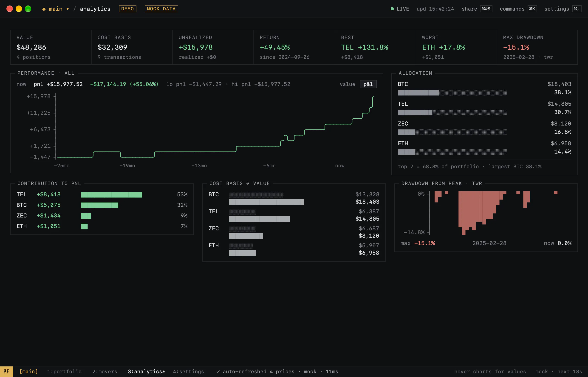This screenshot has width=588, height=377.
Task: Open settings from the top bar
Action: click(557, 9)
